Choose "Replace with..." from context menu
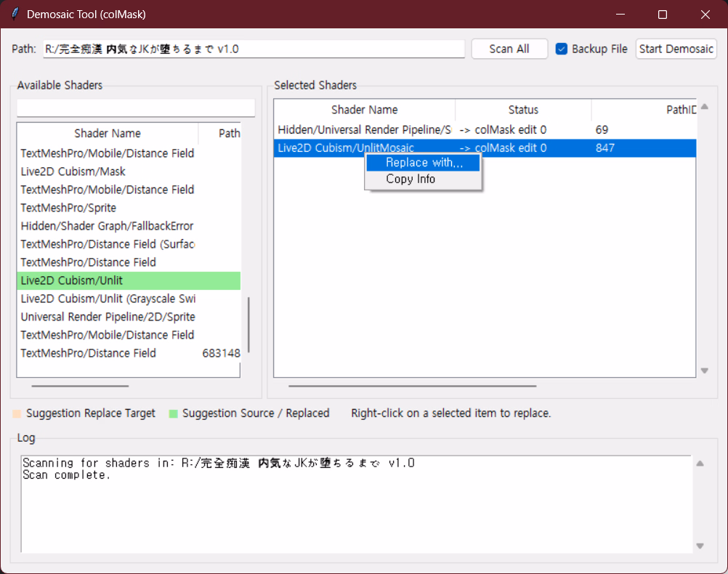The image size is (728, 574). 423,163
